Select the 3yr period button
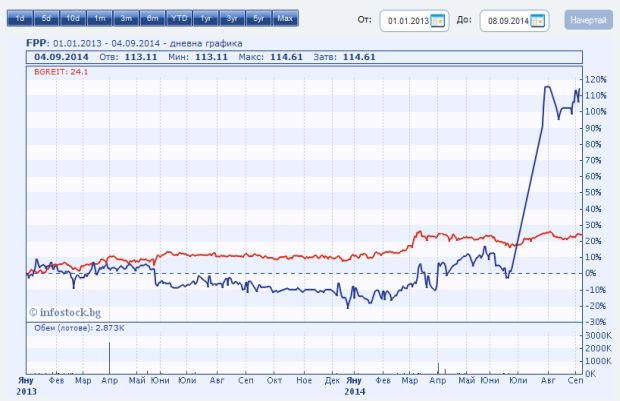This screenshot has width=620, height=401. pyautogui.click(x=232, y=19)
